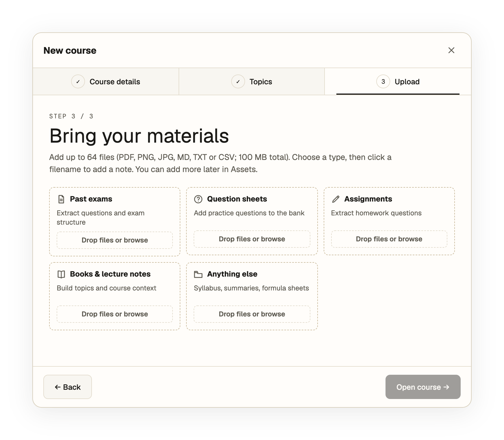
Task: Click the Question sheets question-mark icon
Action: click(198, 199)
